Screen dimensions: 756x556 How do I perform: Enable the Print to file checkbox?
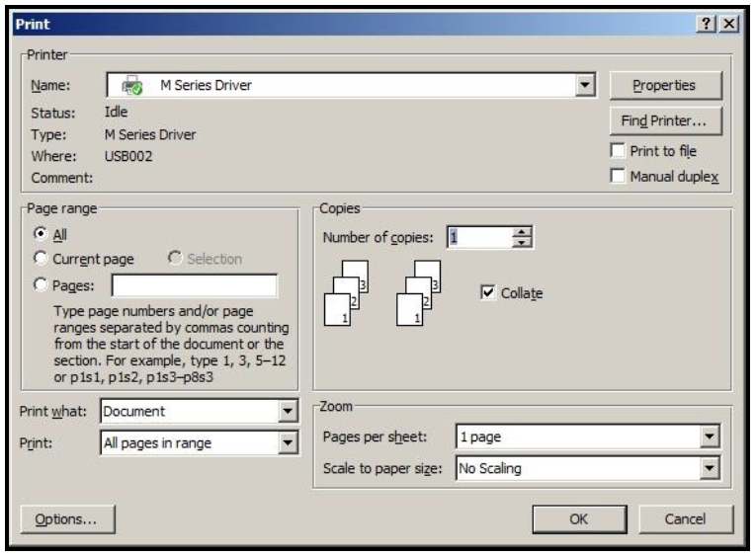point(618,150)
